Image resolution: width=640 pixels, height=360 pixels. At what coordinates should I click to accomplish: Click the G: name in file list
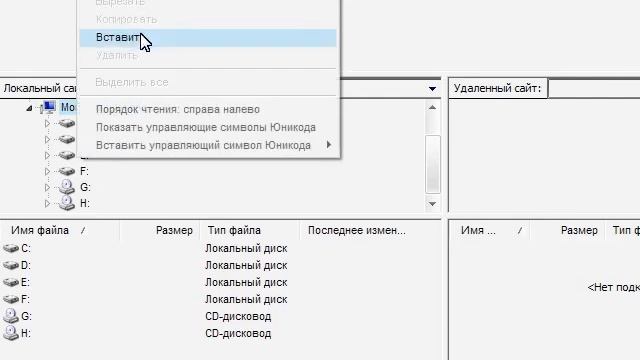26,316
